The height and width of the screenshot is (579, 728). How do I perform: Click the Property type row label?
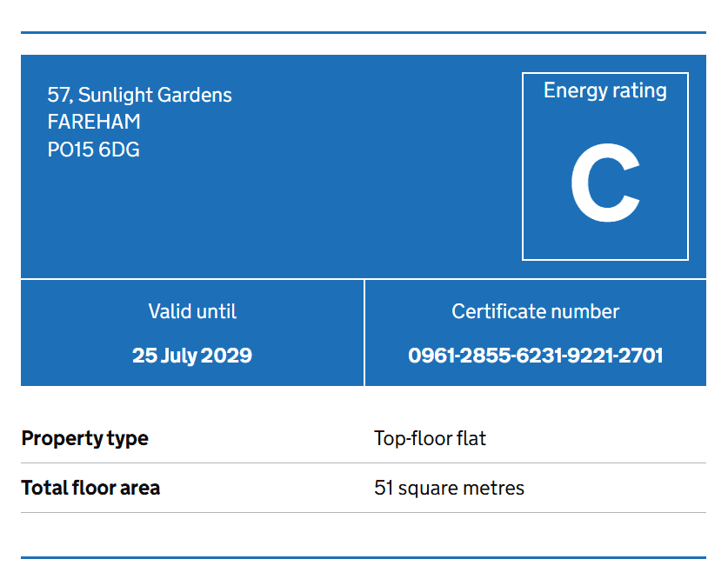point(84,438)
